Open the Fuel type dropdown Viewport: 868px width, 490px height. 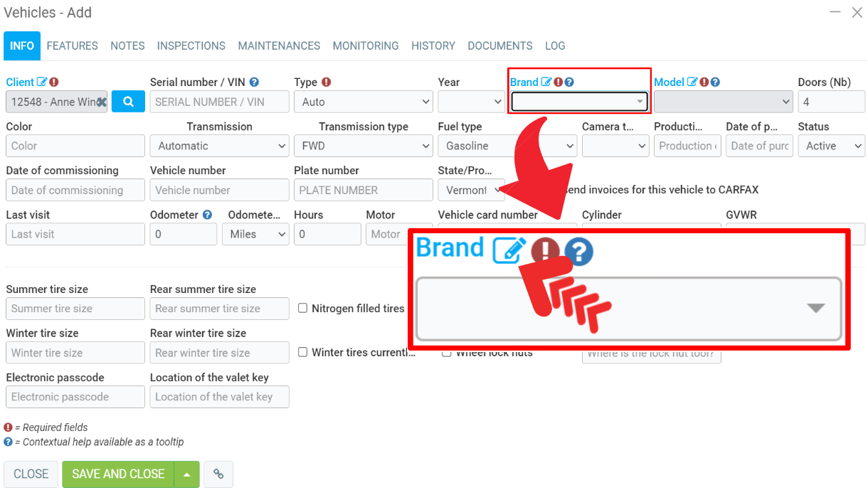pos(507,146)
